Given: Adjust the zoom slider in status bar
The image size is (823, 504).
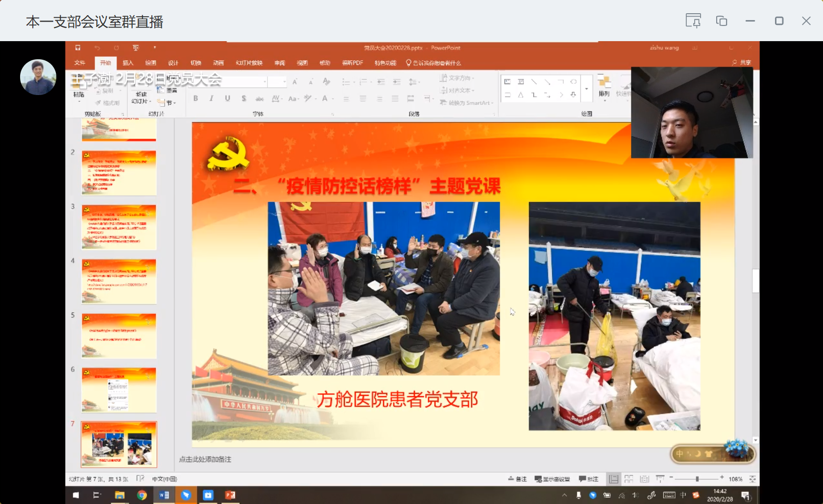Looking at the screenshot, I should (697, 479).
